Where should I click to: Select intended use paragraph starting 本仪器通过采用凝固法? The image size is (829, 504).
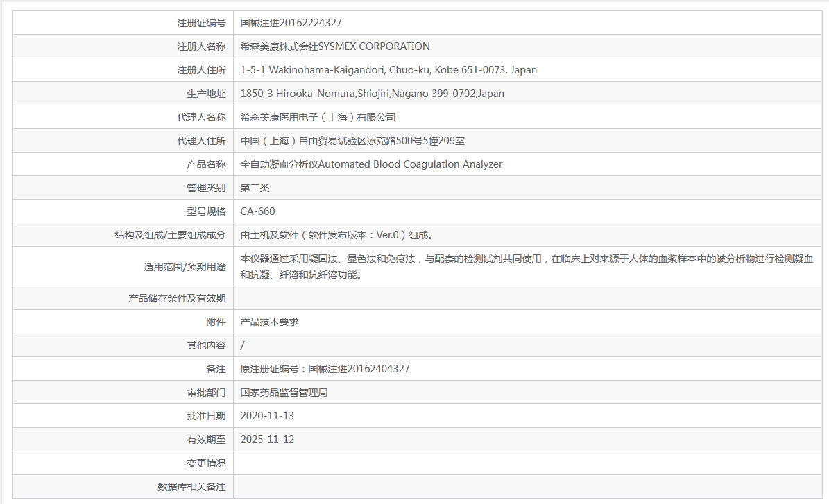click(527, 266)
